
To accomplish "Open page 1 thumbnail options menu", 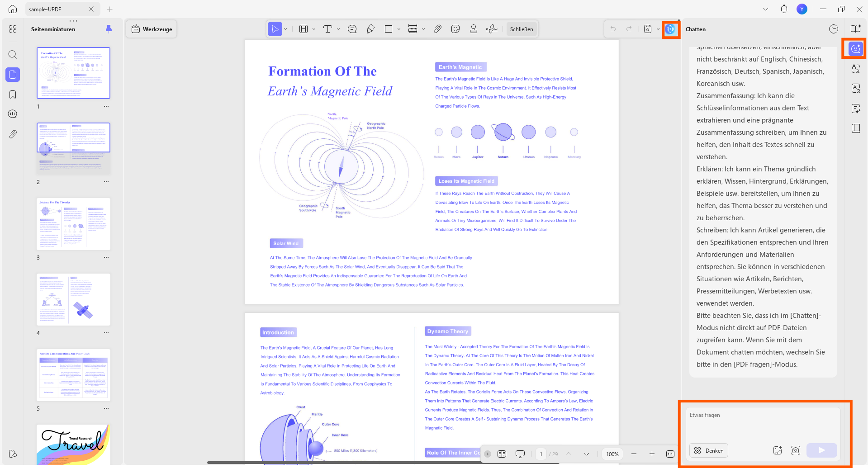I will (106, 106).
